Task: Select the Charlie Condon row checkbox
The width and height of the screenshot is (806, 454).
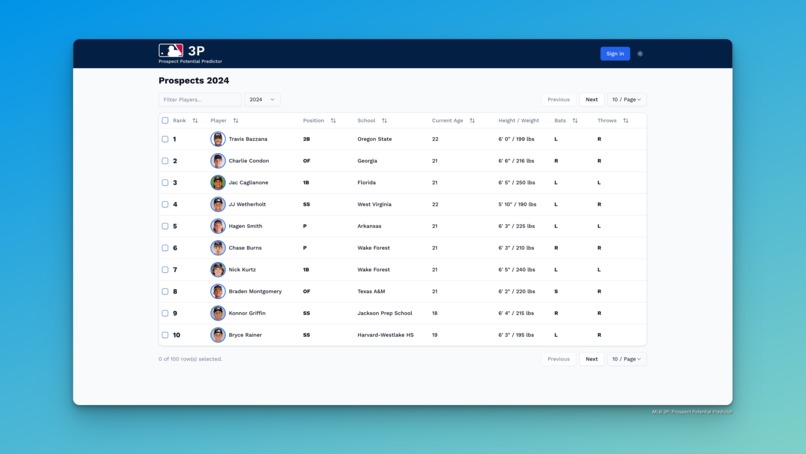Action: pos(165,160)
